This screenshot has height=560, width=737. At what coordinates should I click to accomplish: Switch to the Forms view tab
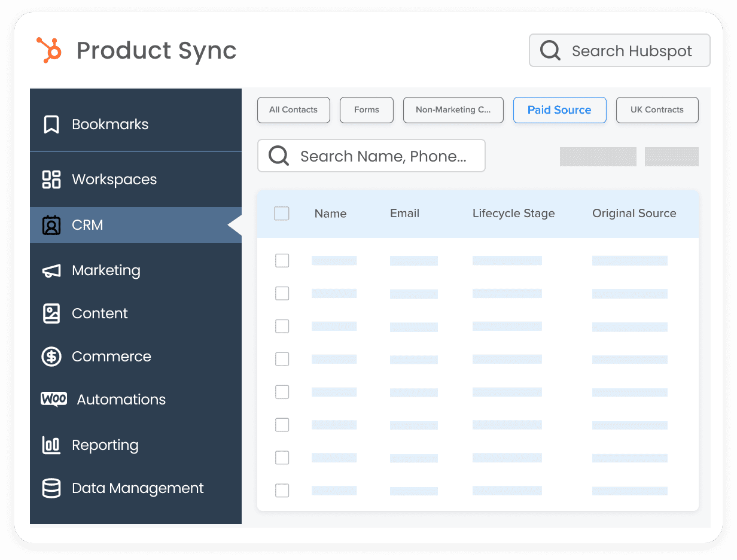click(x=367, y=110)
